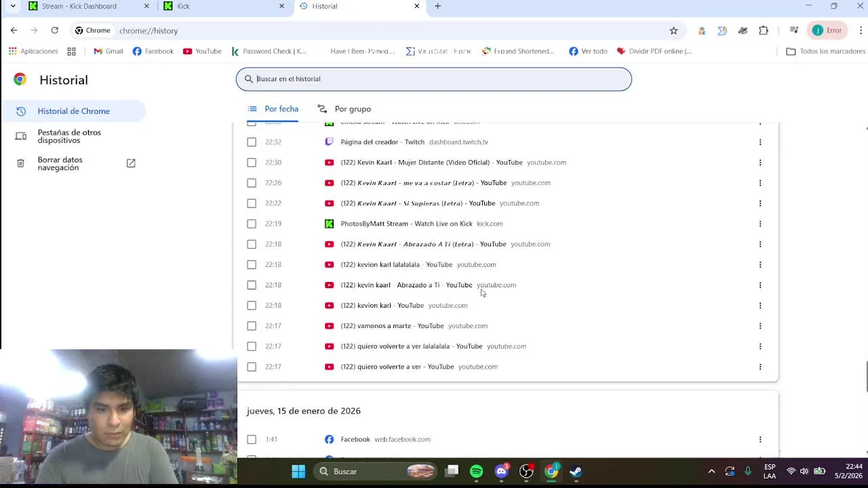Check the box for Kevin Kaarl - Si Supieras
868x488 pixels.
coord(252,203)
